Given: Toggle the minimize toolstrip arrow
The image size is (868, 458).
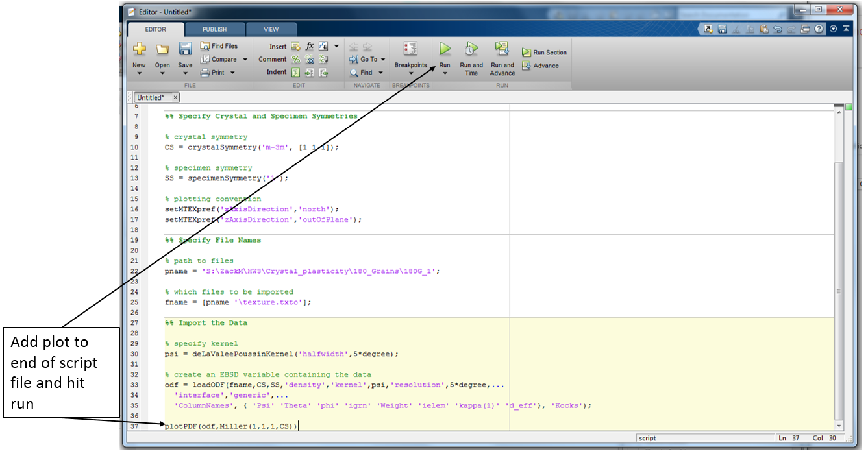Looking at the screenshot, I should 846,29.
